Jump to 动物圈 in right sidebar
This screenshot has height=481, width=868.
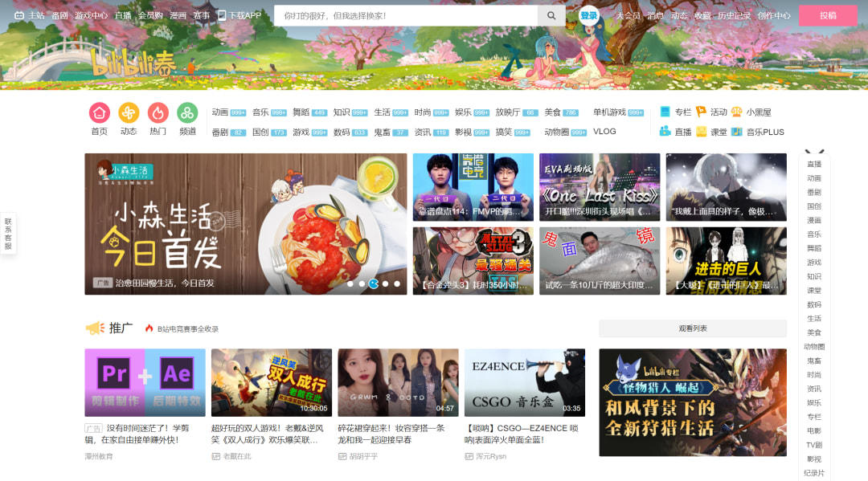tap(814, 347)
